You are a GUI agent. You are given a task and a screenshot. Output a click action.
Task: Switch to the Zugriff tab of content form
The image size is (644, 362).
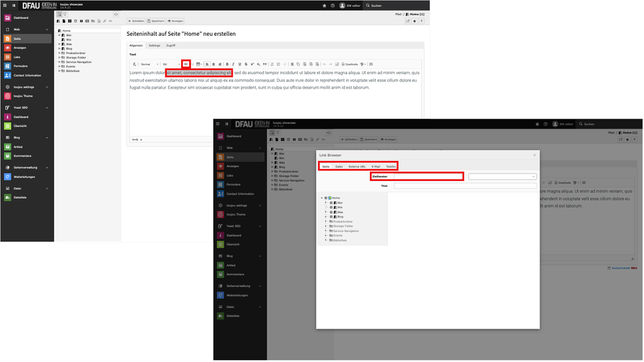[x=170, y=46]
